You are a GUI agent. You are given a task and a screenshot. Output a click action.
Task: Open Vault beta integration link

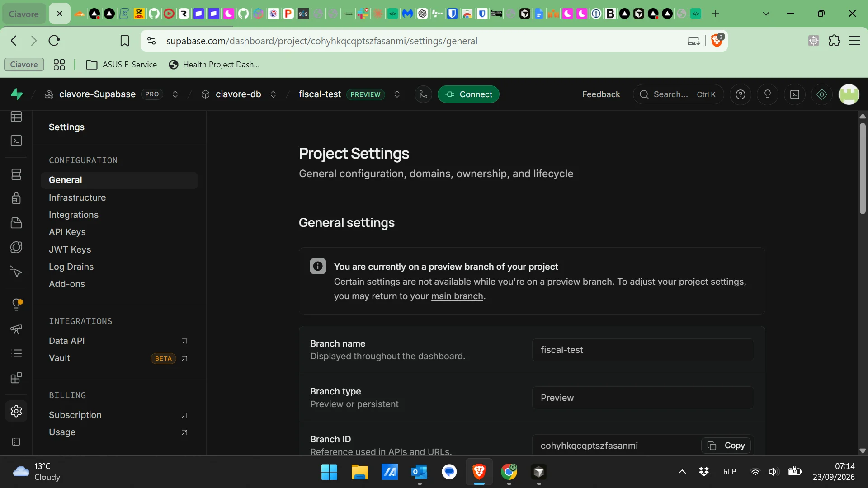pos(118,358)
